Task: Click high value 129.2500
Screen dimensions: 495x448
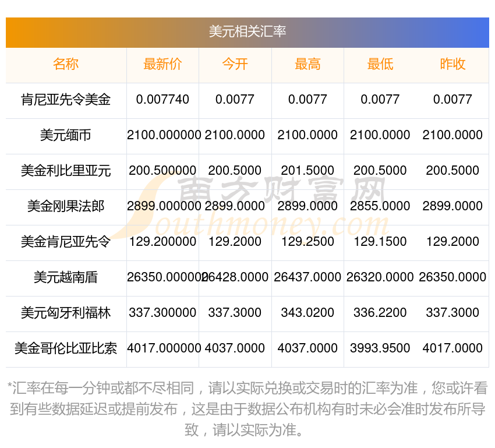Action: [x=307, y=242]
